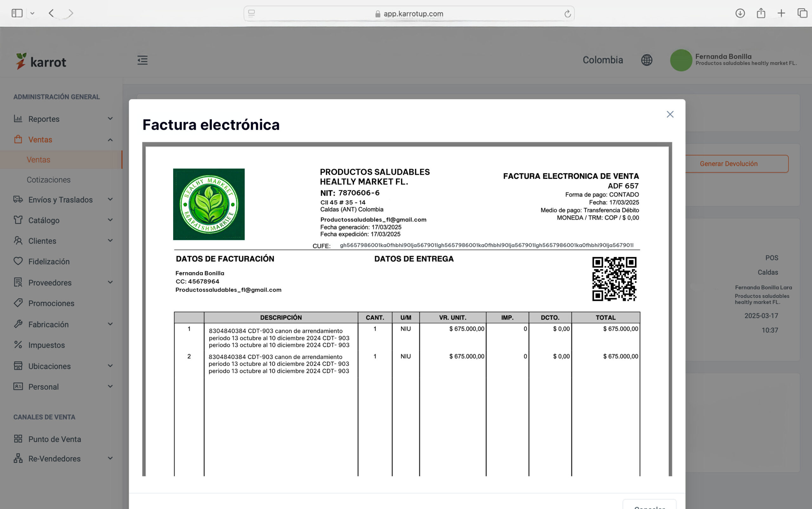Click the Impuestos percent icon
Image resolution: width=812 pixels, height=509 pixels.
18,345
